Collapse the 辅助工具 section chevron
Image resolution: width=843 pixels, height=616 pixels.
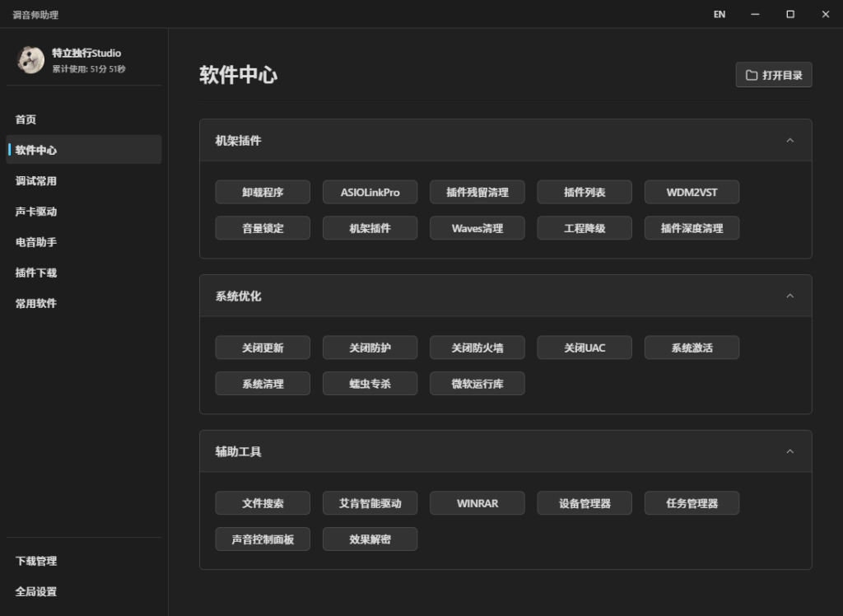point(789,451)
